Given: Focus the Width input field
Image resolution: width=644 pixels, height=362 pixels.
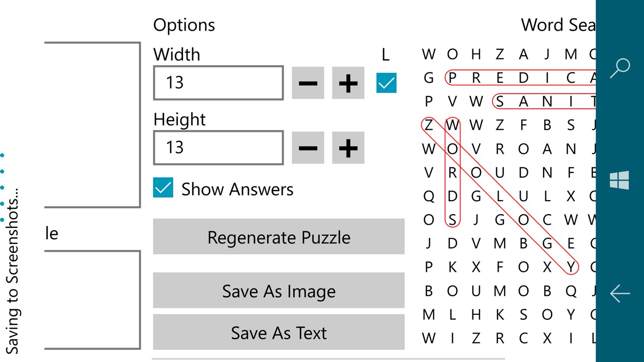Looking at the screenshot, I should coord(218,83).
